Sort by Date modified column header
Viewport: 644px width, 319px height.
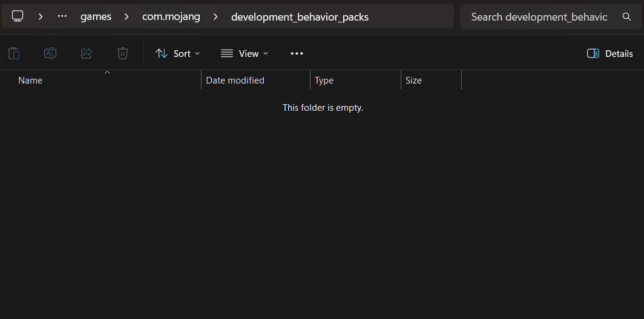coord(235,81)
